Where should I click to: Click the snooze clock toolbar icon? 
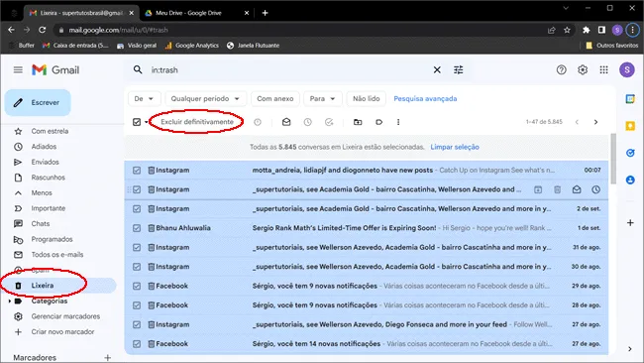[x=307, y=122]
